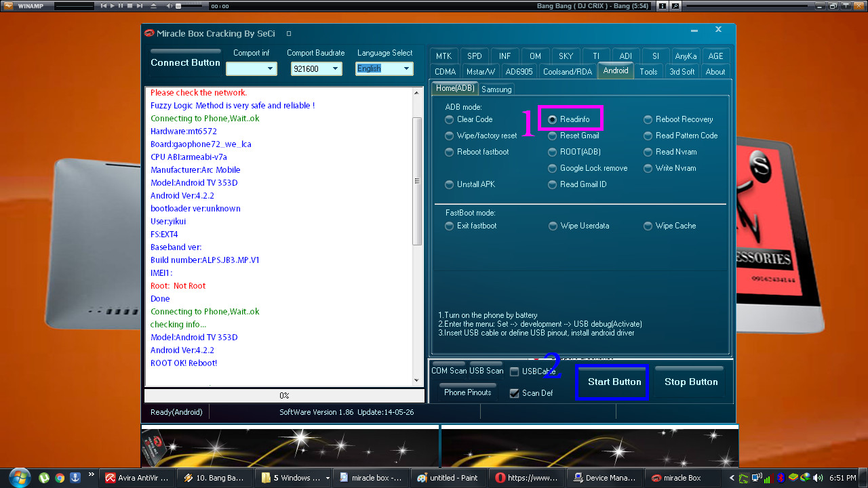
Task: Select the Wipe/factory reset option
Action: tap(481, 136)
